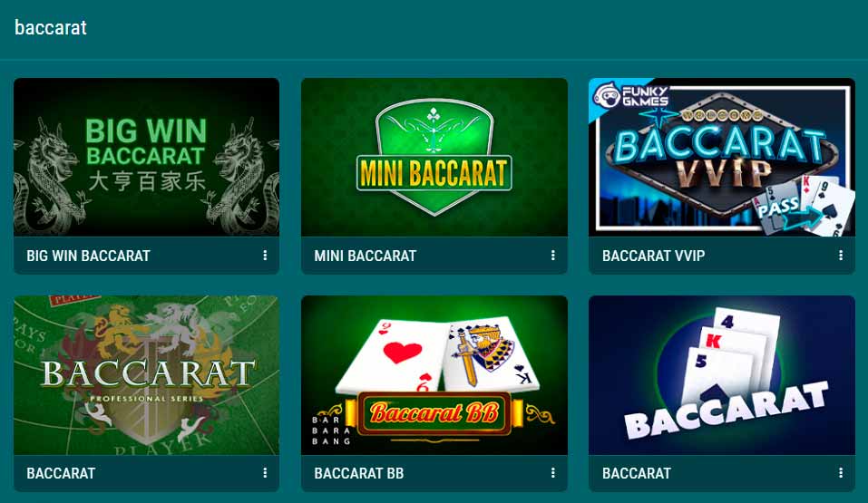Viewport: 868px width, 503px height.
Task: Click the MINI BACCARAT title label
Action: (x=366, y=256)
